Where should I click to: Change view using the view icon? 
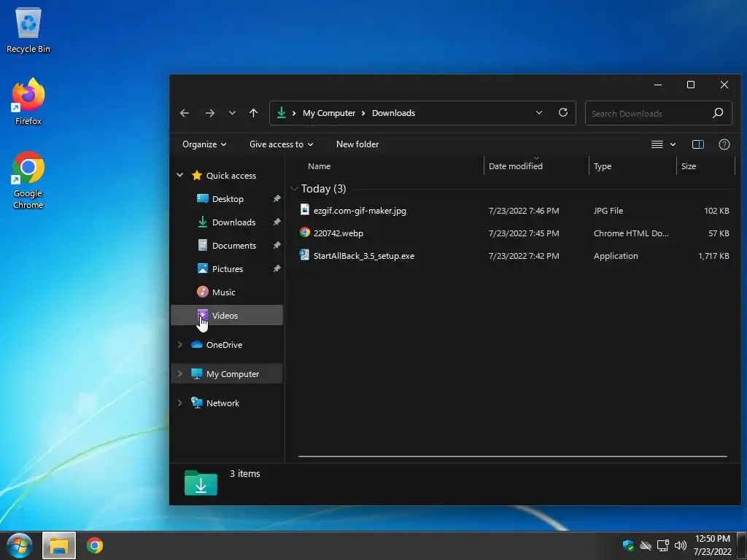coord(657,144)
